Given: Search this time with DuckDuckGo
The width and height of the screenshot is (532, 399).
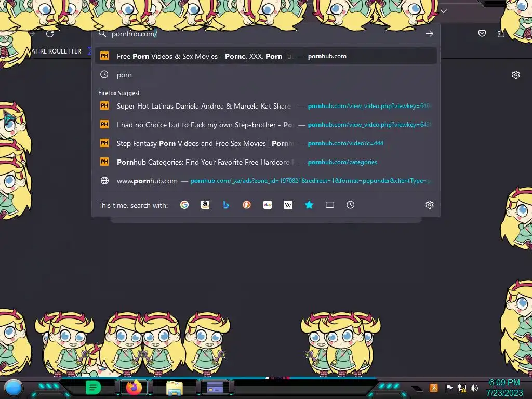Looking at the screenshot, I should click(x=247, y=205).
